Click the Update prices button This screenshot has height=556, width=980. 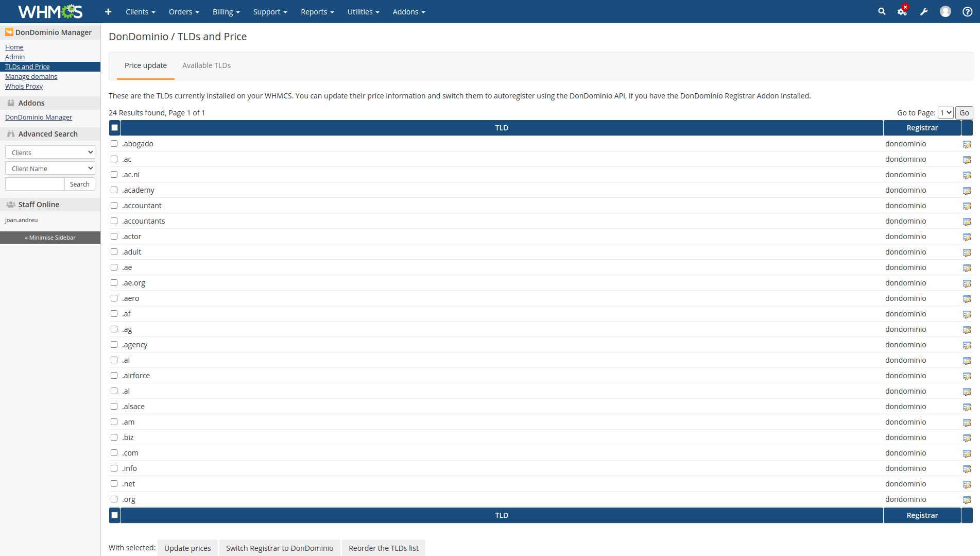[x=187, y=548]
